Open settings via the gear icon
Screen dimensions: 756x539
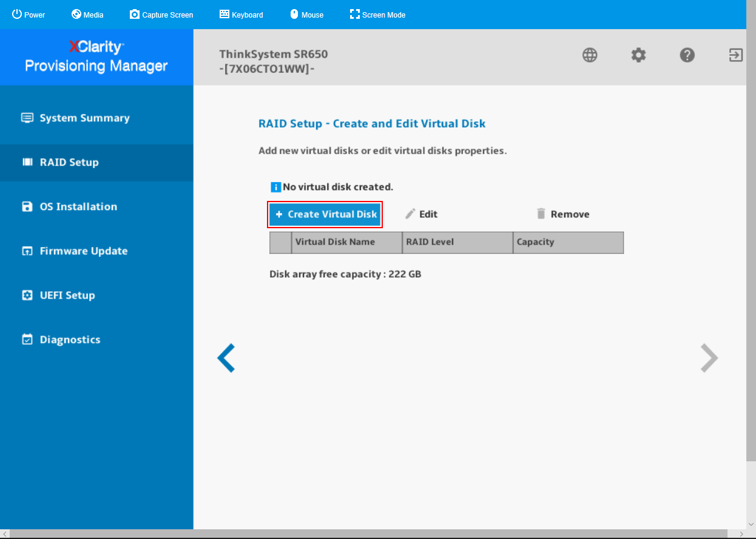tap(638, 55)
